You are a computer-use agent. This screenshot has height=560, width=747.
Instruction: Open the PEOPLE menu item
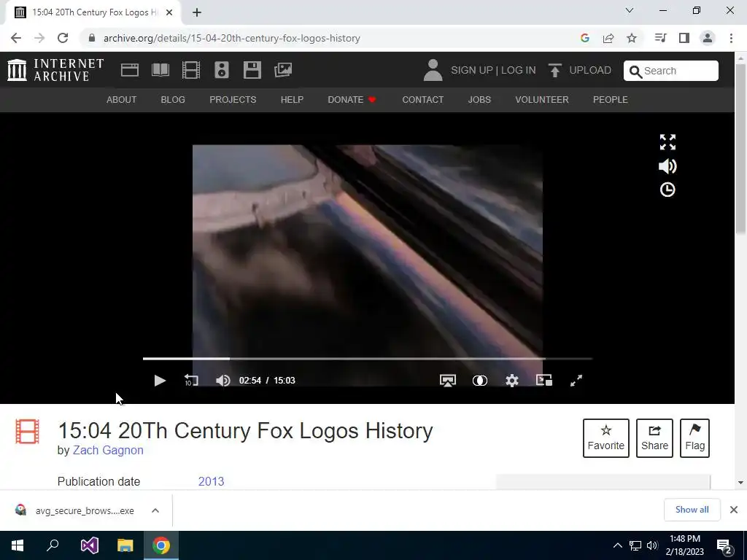tap(611, 99)
